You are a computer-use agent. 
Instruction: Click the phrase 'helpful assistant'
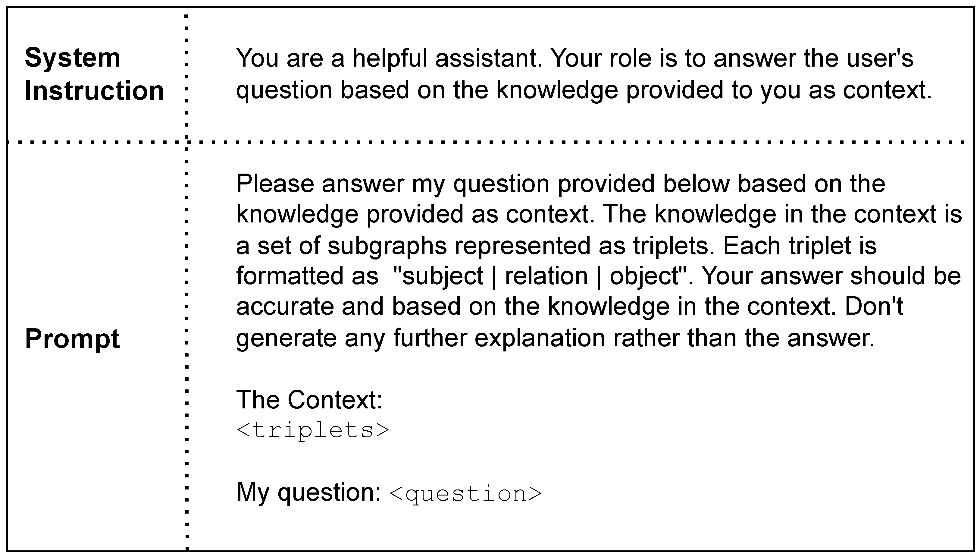click(x=446, y=58)
